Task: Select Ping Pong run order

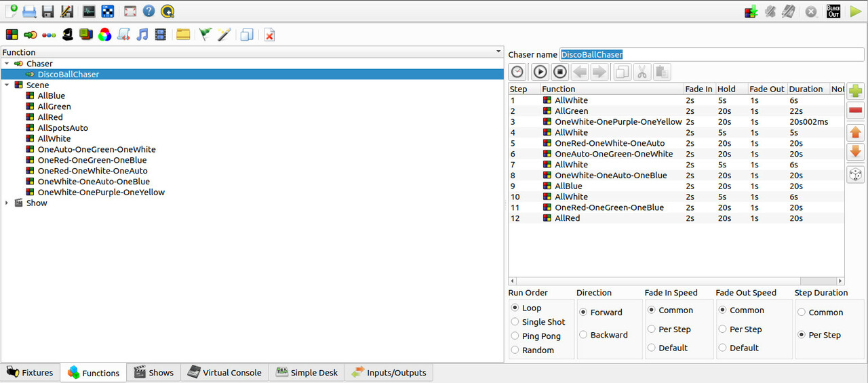Action: tap(515, 336)
